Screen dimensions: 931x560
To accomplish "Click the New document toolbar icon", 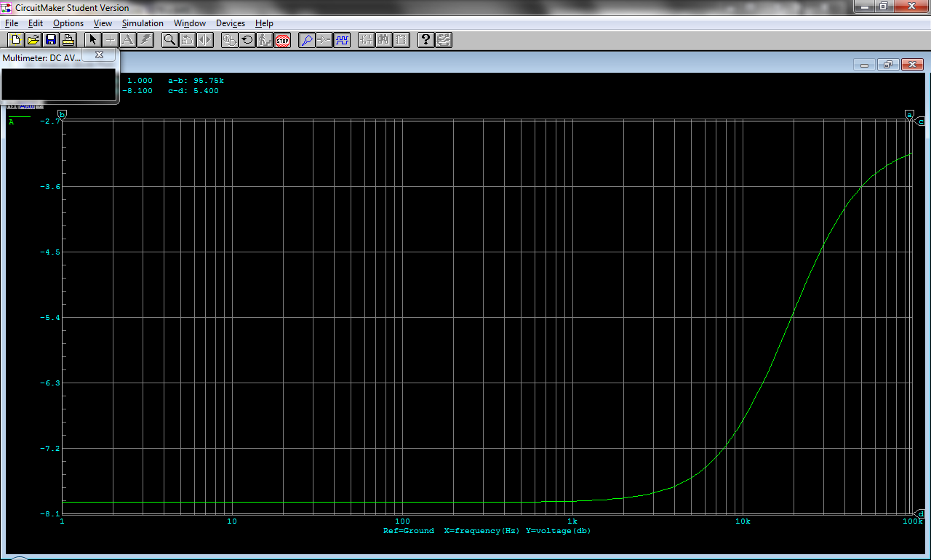I will [x=15, y=40].
